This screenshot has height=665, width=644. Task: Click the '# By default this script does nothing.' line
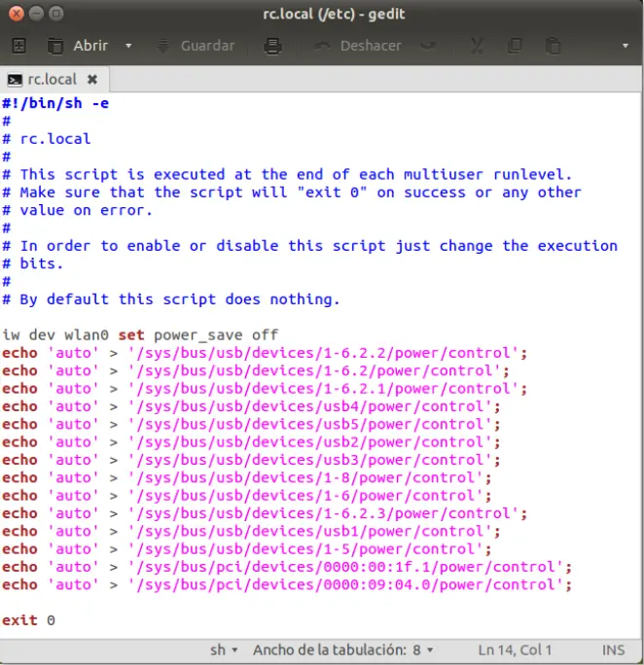pos(171,299)
